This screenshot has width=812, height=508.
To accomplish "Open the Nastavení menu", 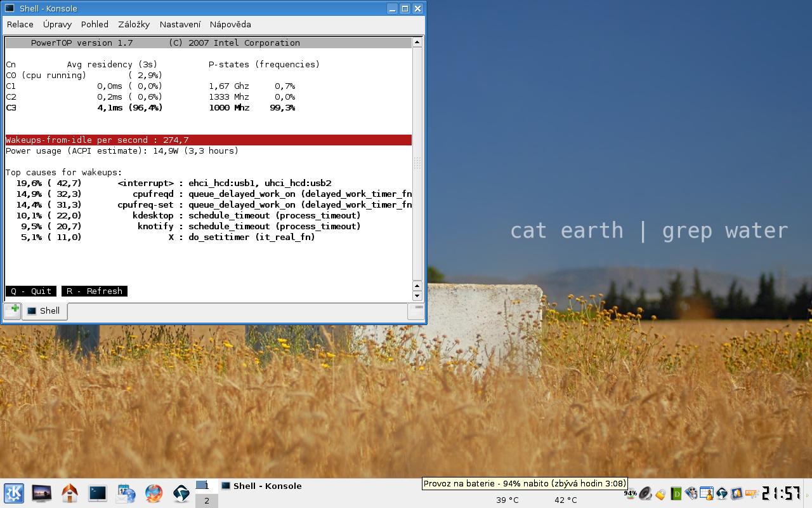I will (180, 24).
